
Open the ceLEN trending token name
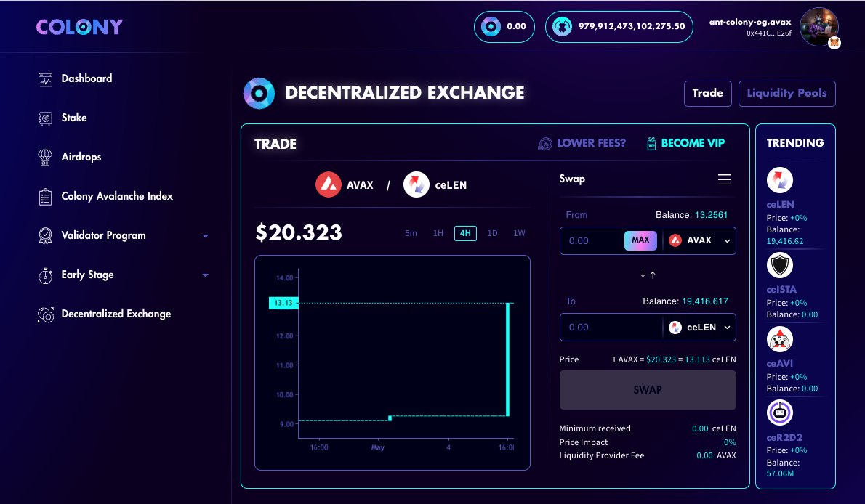point(780,205)
